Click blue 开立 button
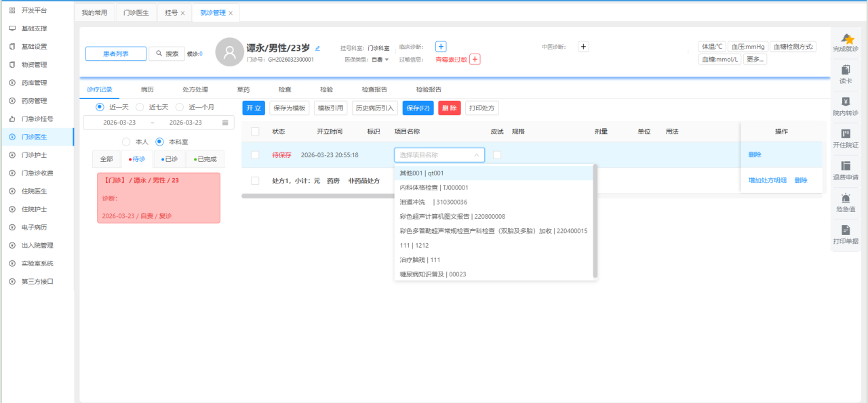The height and width of the screenshot is (403, 868). coord(254,108)
